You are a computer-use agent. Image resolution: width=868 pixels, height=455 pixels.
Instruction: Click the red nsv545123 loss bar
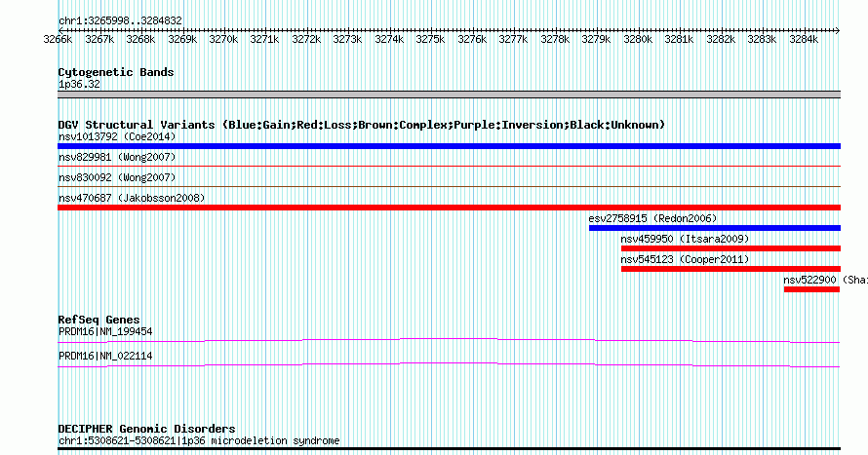pos(730,269)
